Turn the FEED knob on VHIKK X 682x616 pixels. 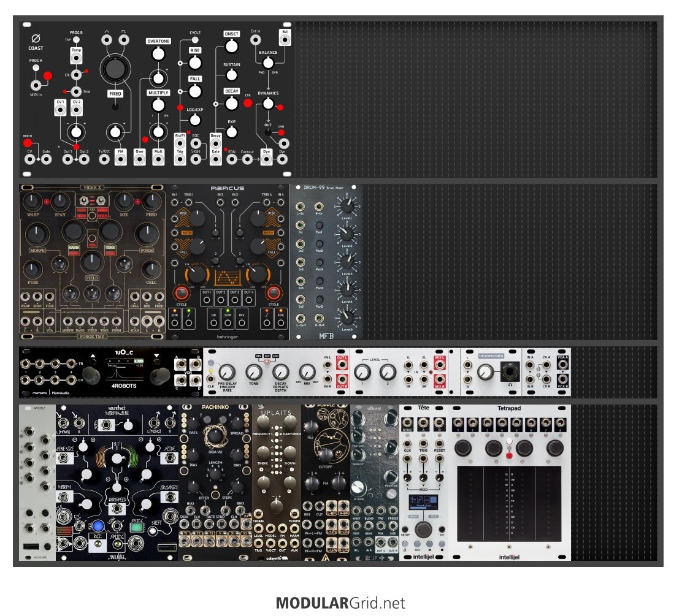pos(151,201)
